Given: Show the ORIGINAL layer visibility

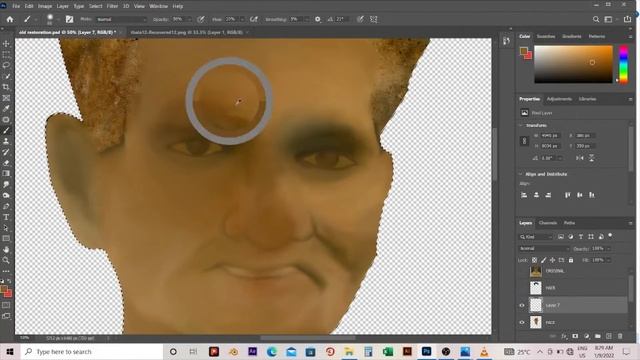Looking at the screenshot, I should click(522, 271).
